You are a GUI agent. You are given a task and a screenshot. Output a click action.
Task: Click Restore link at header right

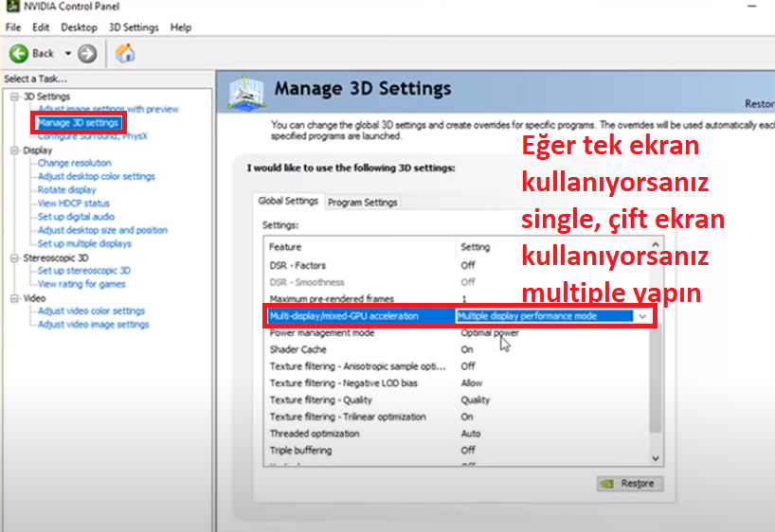(x=760, y=104)
